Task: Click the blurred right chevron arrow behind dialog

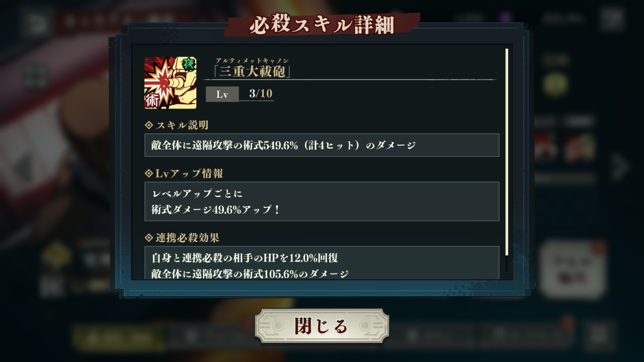Action: tap(620, 167)
